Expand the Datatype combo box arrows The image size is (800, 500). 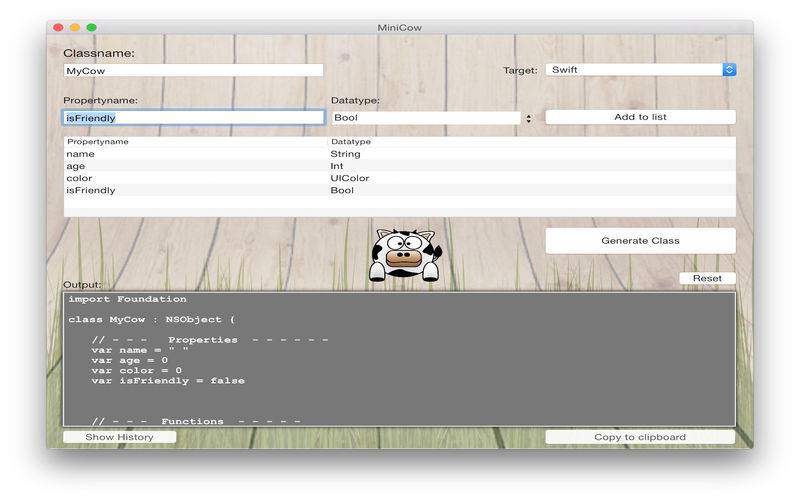point(529,118)
